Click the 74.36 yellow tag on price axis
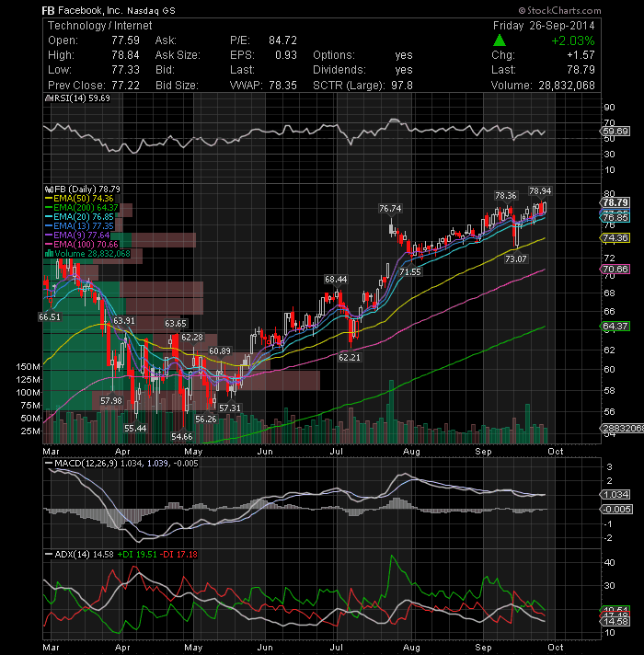 click(615, 238)
